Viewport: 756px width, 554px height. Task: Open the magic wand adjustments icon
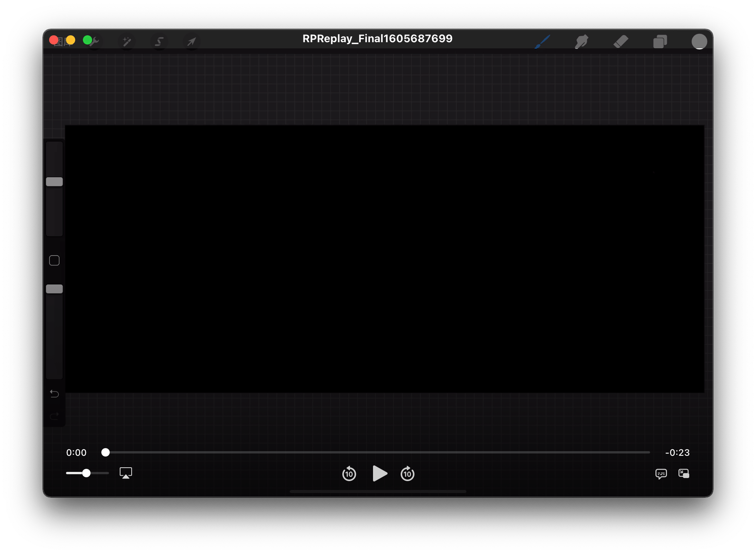127,41
